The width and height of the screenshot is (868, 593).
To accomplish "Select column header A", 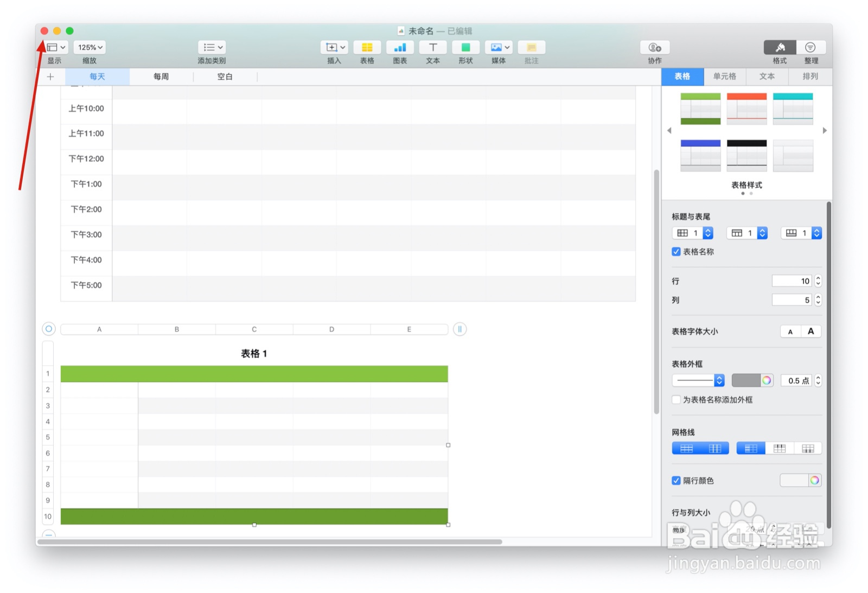I will pos(99,329).
